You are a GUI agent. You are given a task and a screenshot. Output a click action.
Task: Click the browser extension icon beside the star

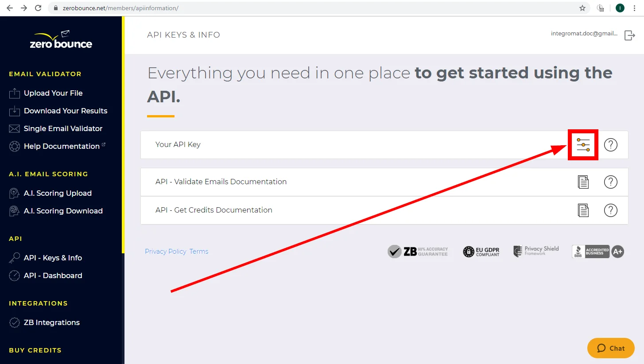point(601,8)
